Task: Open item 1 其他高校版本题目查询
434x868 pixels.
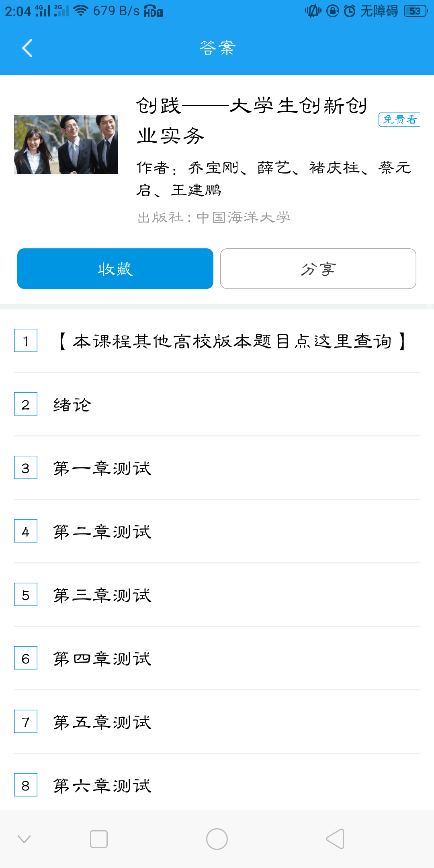Action: coord(217,341)
